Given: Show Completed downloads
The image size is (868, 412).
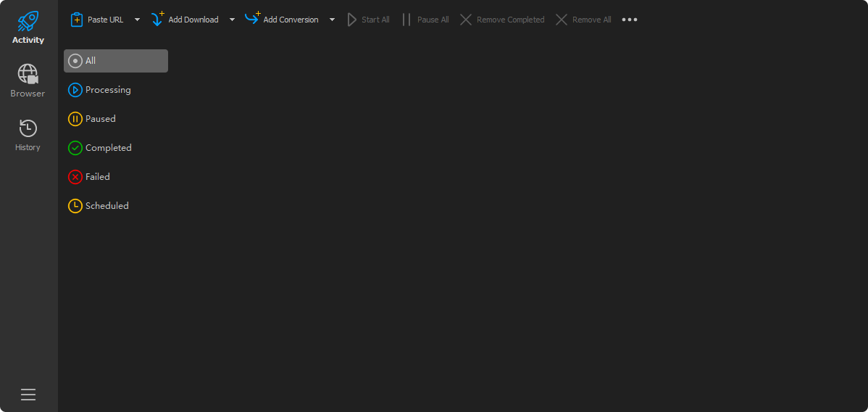Looking at the screenshot, I should (108, 148).
